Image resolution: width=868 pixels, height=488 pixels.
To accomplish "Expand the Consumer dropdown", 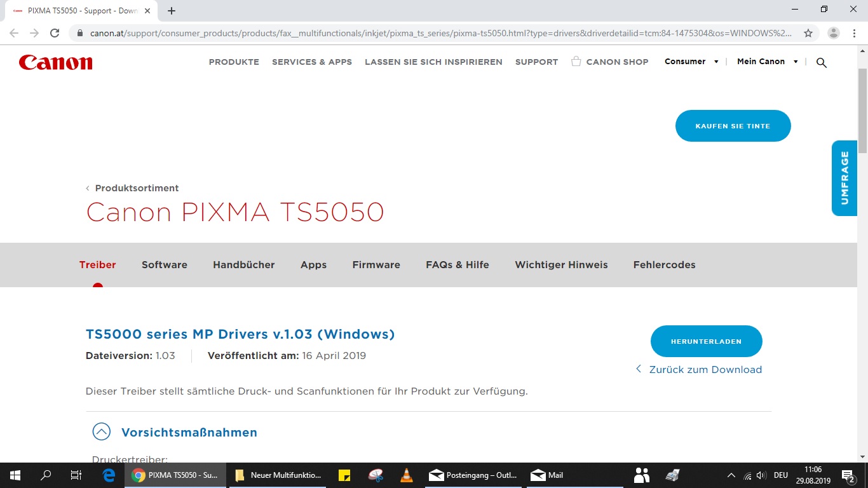I will coord(691,62).
